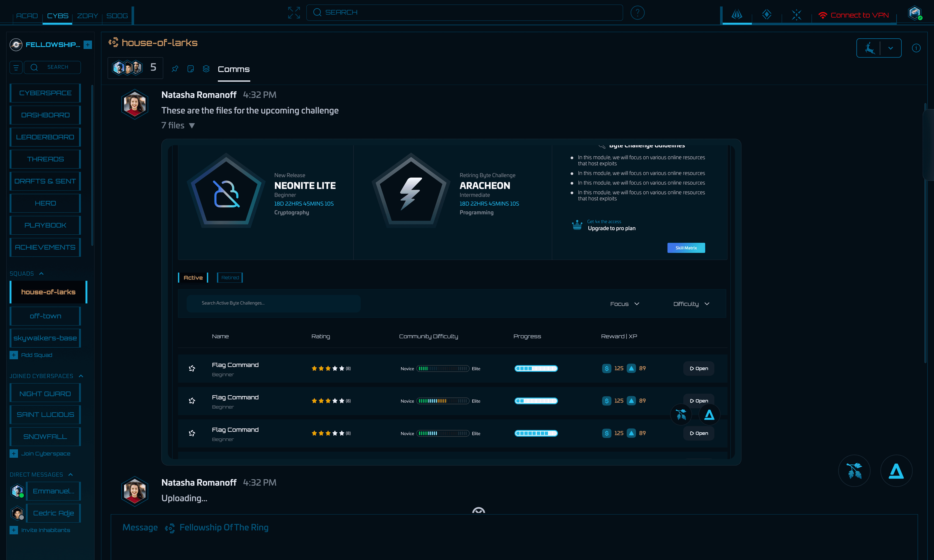Open the Focus dropdown

click(624, 304)
